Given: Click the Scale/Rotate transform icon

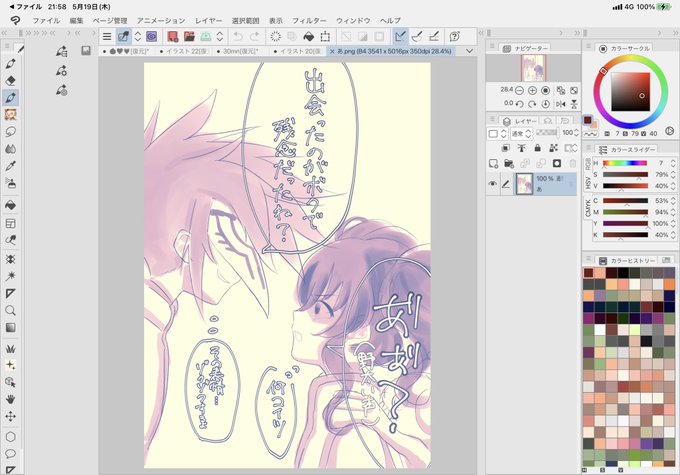Looking at the screenshot, I should pyautogui.click(x=325, y=36).
